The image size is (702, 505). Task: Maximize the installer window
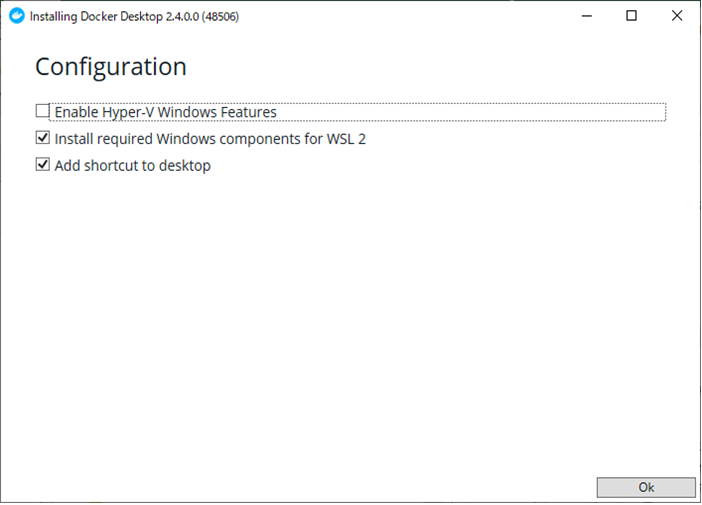click(x=631, y=16)
